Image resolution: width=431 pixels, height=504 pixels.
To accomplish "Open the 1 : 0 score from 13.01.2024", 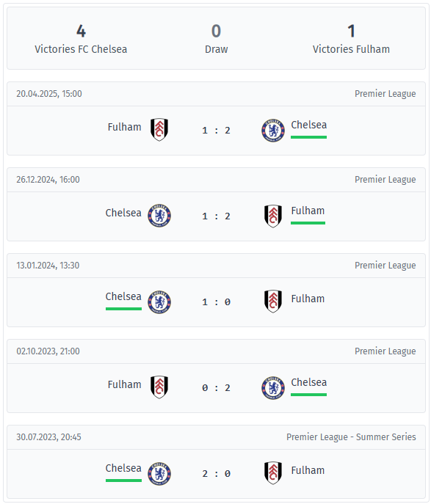I will [x=216, y=302].
